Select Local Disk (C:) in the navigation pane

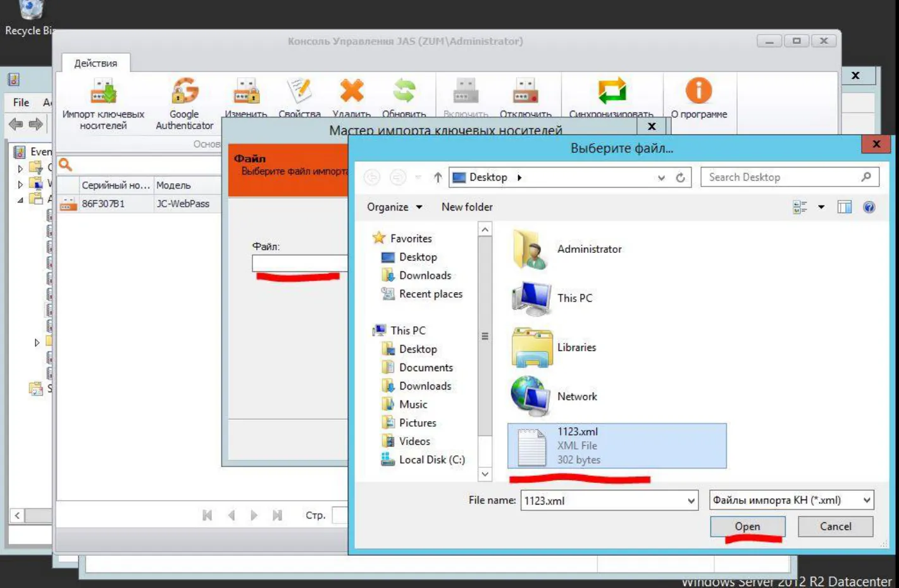pyautogui.click(x=423, y=460)
